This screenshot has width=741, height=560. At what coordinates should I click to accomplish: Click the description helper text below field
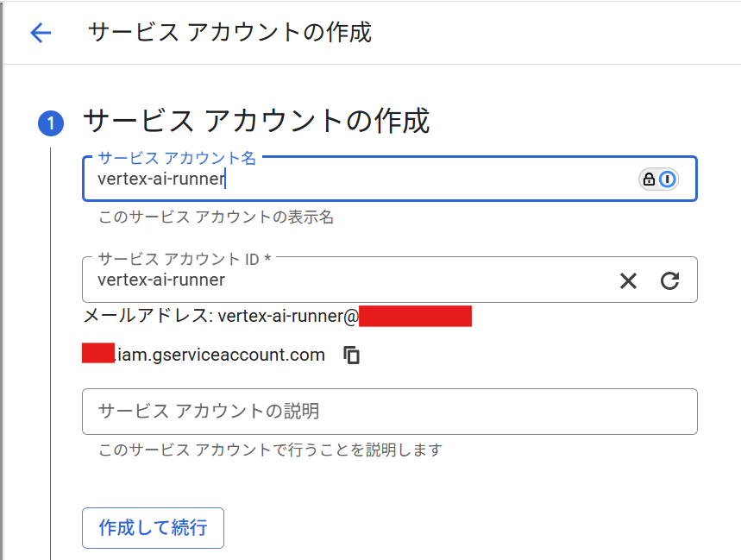pos(270,450)
